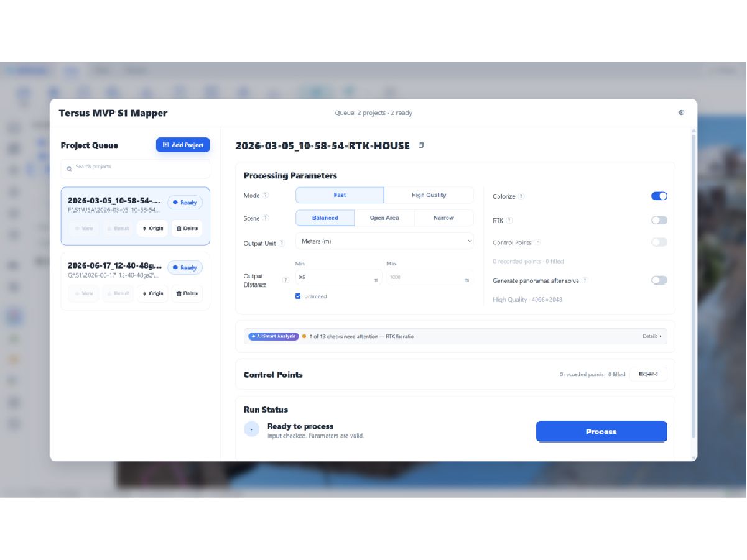The image size is (747, 560).
Task: Click the AI Smart Analysis badge
Action: tap(273, 336)
